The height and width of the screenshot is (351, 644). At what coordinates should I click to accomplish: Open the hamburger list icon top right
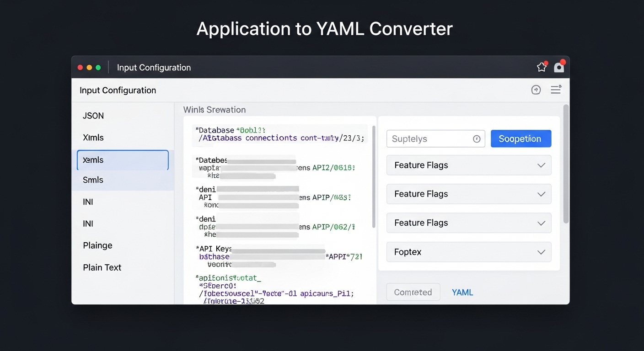(556, 90)
